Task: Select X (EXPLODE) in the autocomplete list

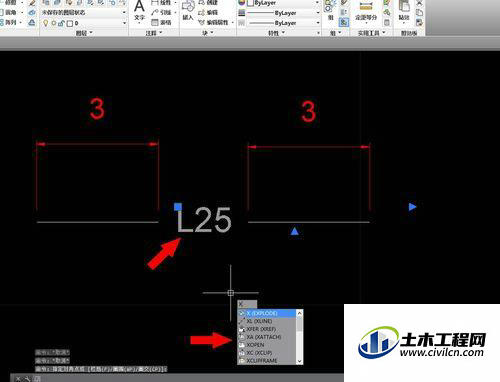Action: pyautogui.click(x=266, y=313)
